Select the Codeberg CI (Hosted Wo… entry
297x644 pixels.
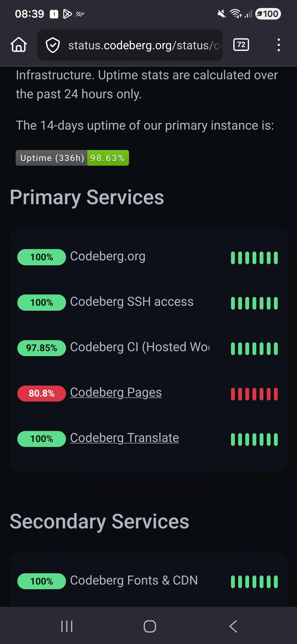pos(139,347)
